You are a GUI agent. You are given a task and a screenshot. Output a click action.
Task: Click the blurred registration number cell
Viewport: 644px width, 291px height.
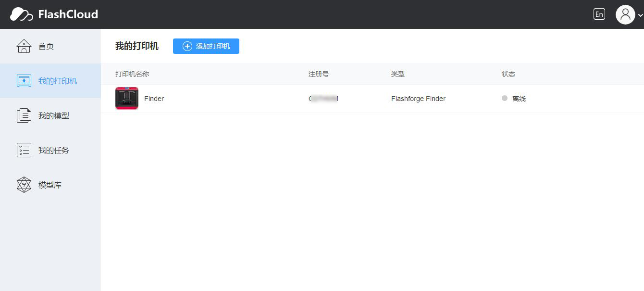pyautogui.click(x=323, y=99)
